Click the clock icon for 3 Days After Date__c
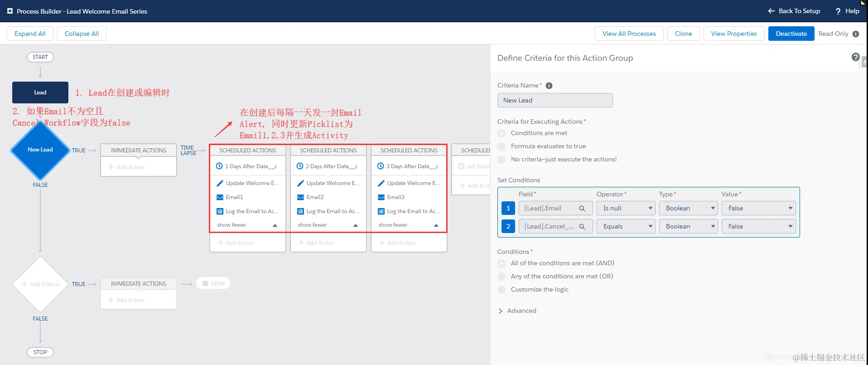The image size is (868, 365). (381, 166)
